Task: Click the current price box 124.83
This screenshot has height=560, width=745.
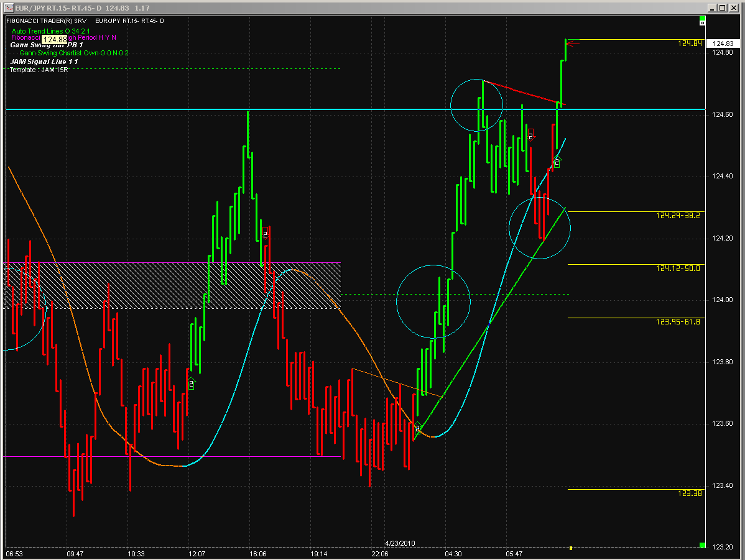Action: tap(723, 44)
